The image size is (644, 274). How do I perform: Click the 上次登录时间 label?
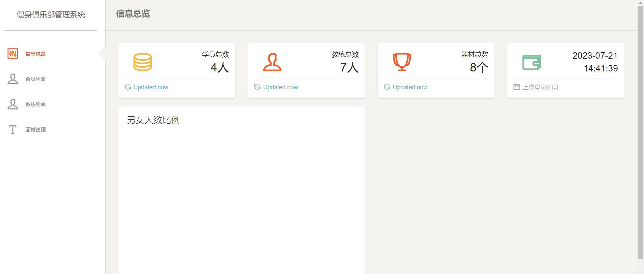tap(540, 87)
